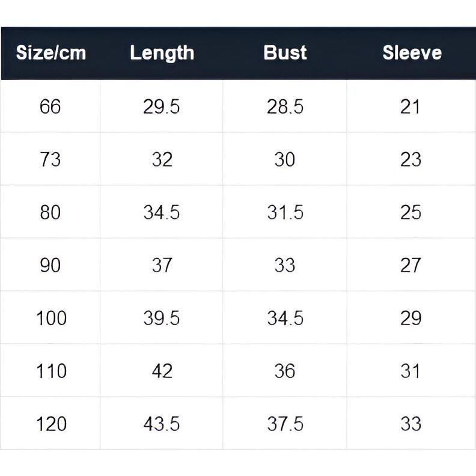
Task: Click the Sleeve column header
Action: click(x=412, y=53)
